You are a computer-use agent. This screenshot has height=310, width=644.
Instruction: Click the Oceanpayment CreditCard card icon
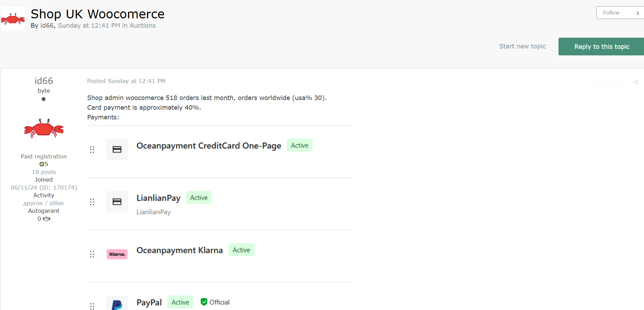coord(117,149)
